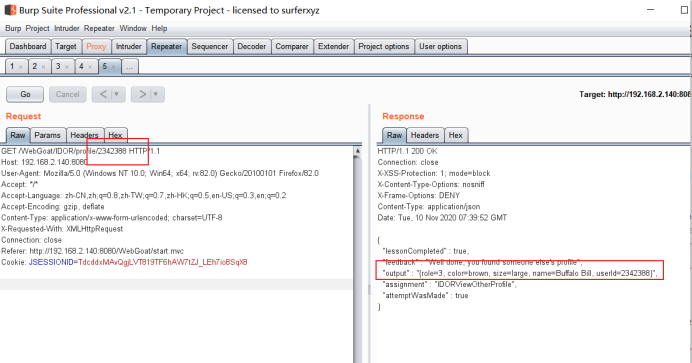Show Response Hex view

coord(455,135)
